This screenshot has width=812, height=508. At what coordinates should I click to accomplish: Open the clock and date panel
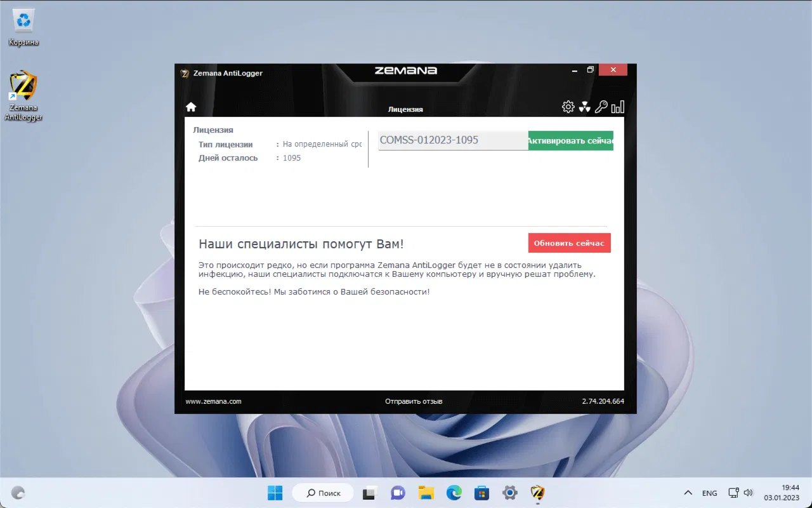tap(782, 493)
